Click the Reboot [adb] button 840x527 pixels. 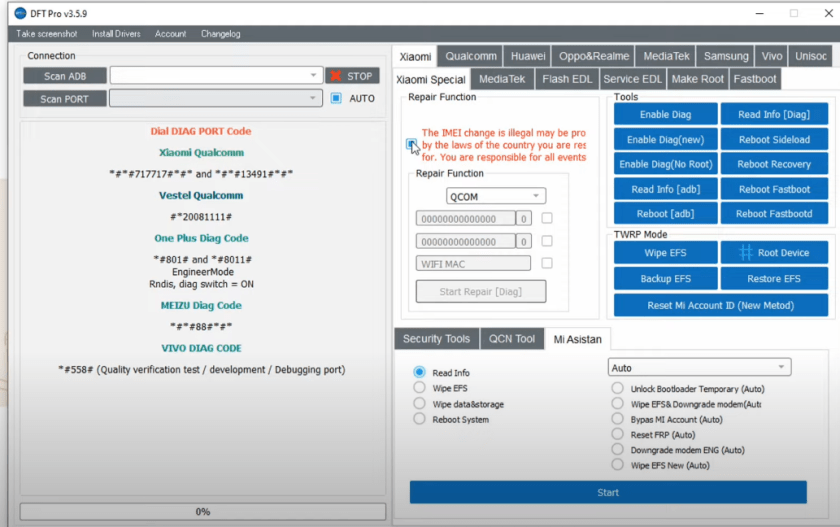665,213
